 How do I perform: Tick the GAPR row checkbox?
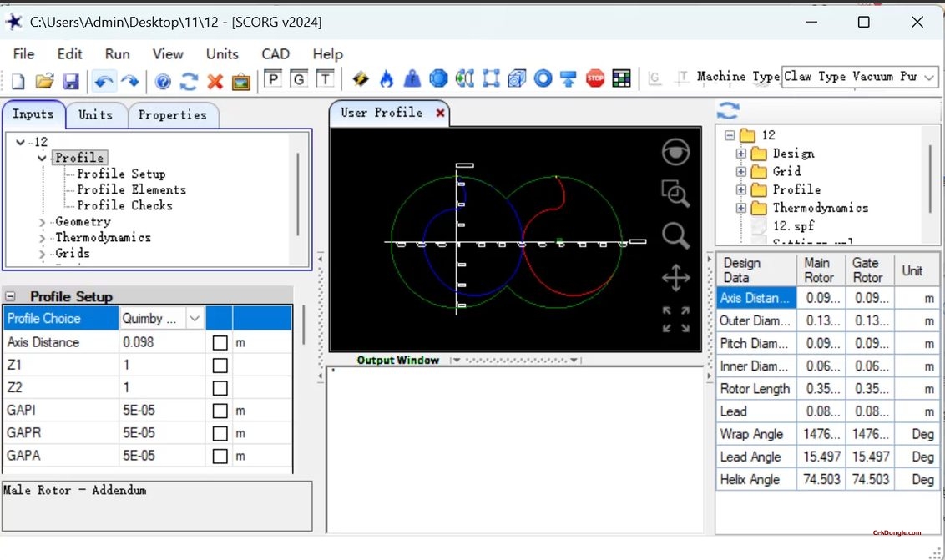click(220, 434)
